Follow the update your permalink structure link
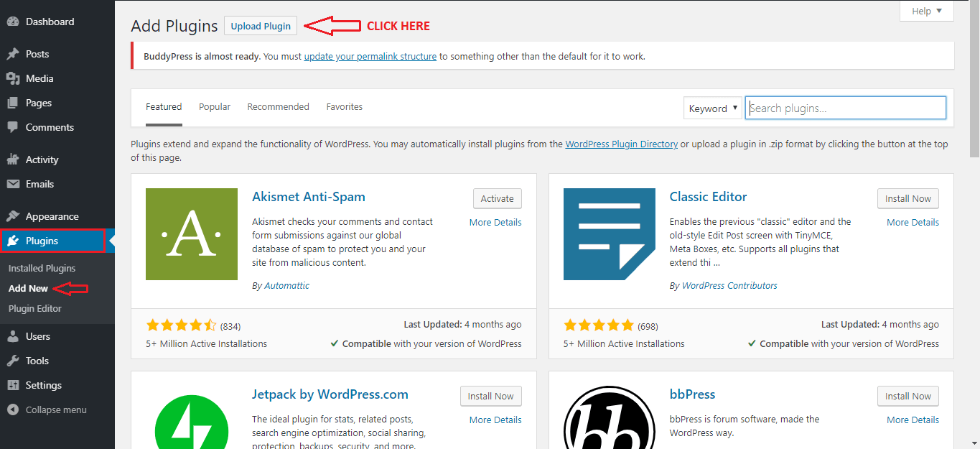 coord(370,56)
